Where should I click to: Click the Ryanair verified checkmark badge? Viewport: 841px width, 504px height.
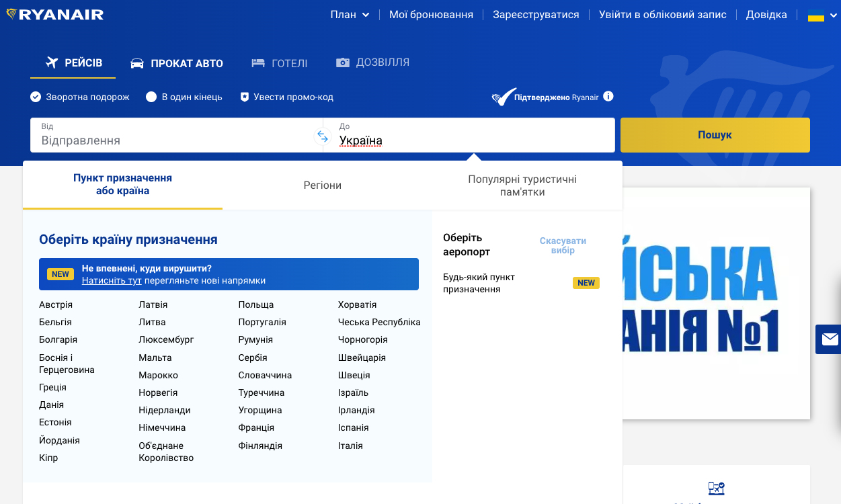(x=503, y=97)
